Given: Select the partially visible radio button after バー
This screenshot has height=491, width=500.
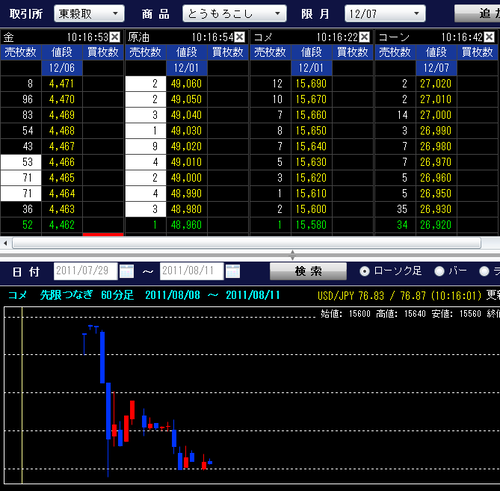Looking at the screenshot, I should (x=484, y=271).
